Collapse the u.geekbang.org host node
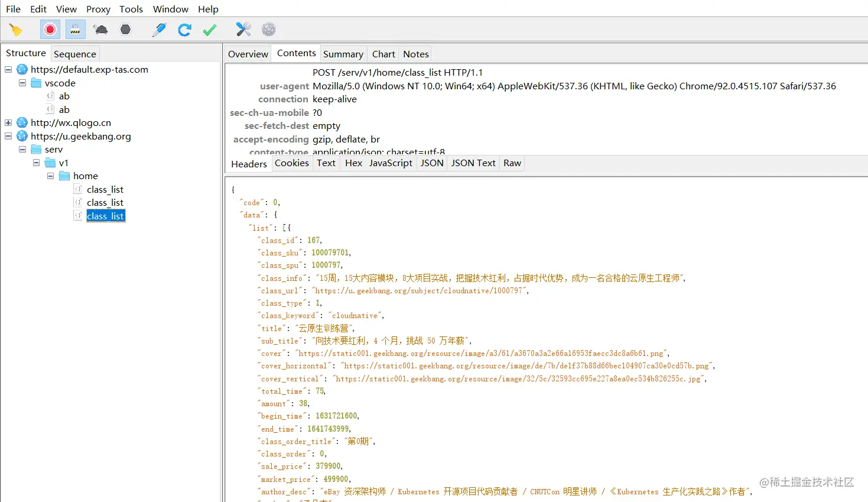Image resolution: width=868 pixels, height=502 pixels. click(8, 136)
